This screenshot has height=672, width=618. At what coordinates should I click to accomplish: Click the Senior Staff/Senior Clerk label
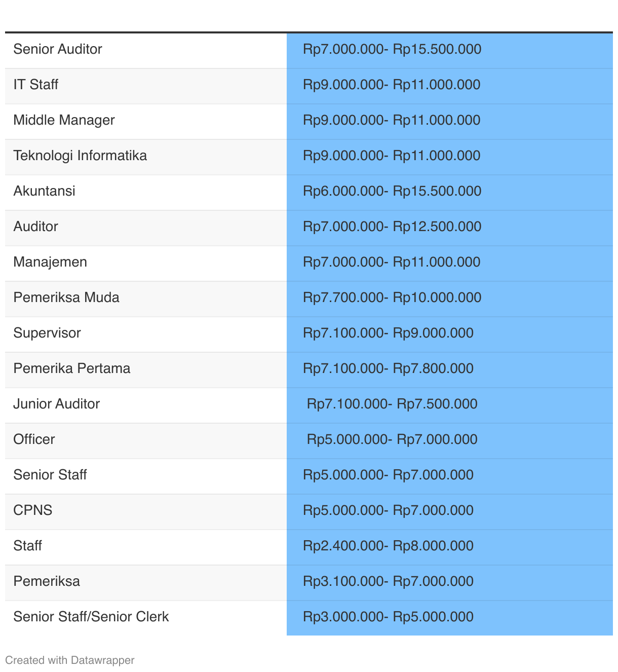(91, 617)
